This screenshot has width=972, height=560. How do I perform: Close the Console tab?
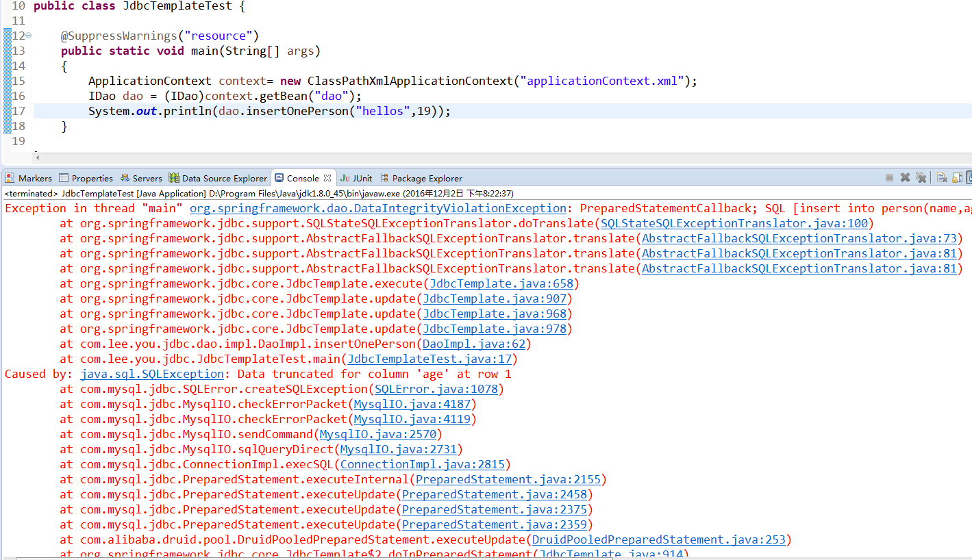(327, 177)
